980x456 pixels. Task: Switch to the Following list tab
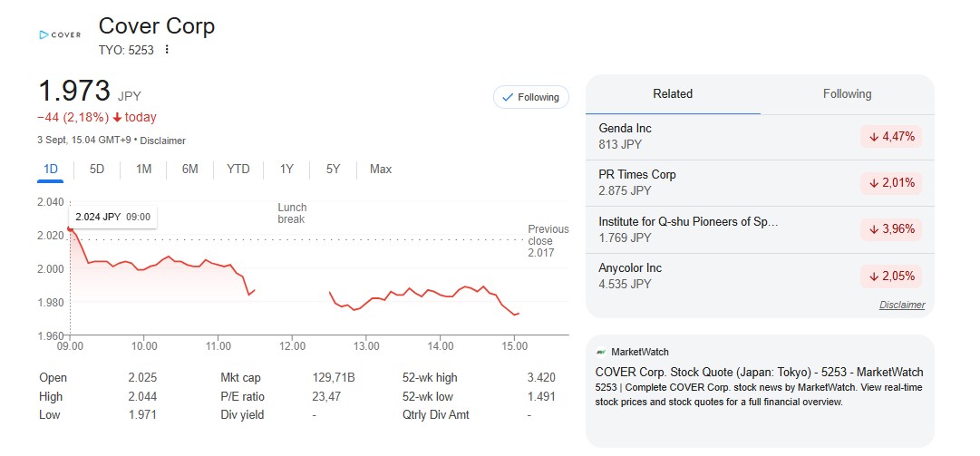pyautogui.click(x=847, y=94)
